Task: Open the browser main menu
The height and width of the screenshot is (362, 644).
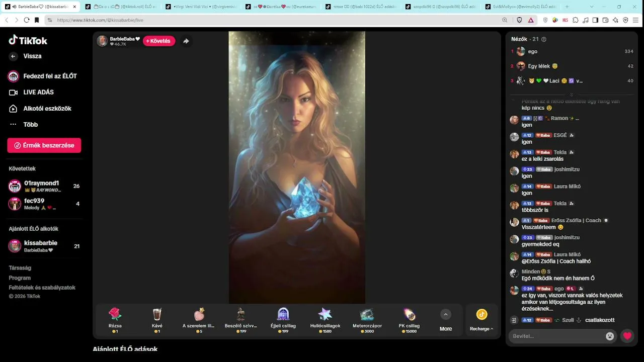Action: click(636, 20)
